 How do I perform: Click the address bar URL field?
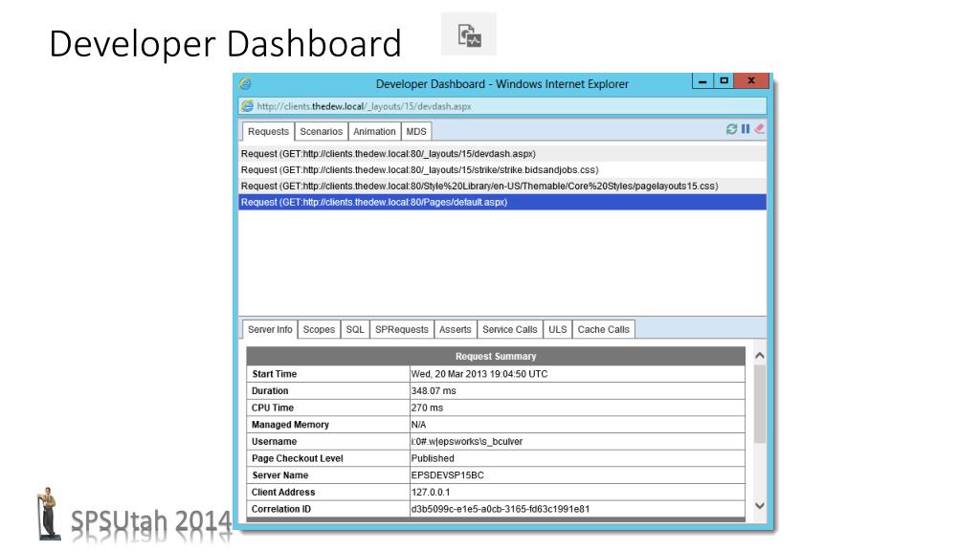[502, 106]
